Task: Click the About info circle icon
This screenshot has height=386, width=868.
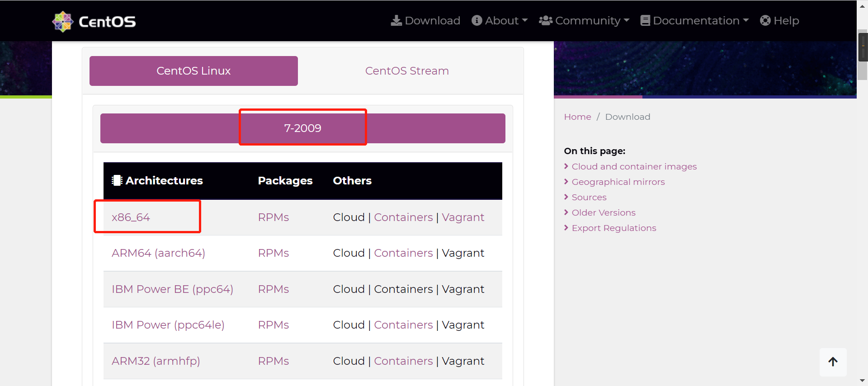Action: (x=476, y=21)
